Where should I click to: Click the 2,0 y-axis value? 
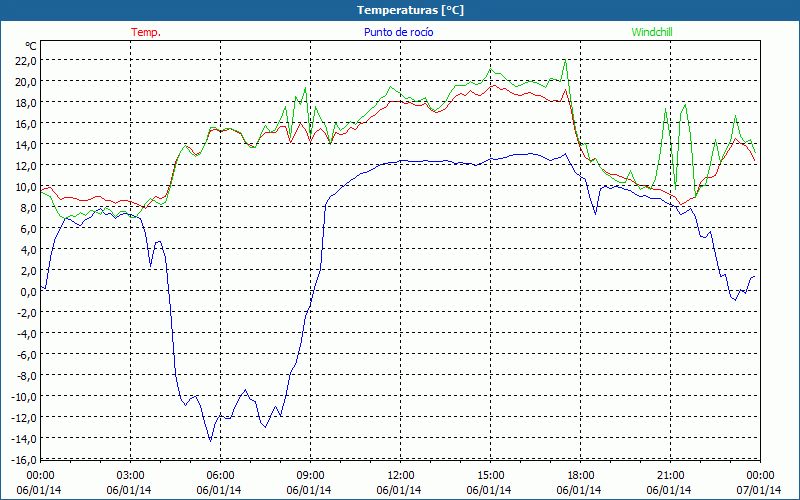click(30, 270)
